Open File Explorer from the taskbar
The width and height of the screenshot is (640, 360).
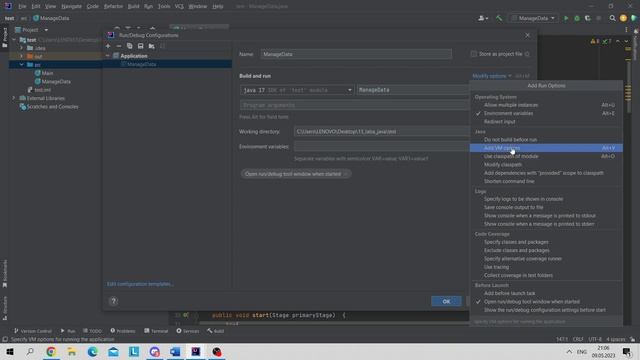point(72,352)
